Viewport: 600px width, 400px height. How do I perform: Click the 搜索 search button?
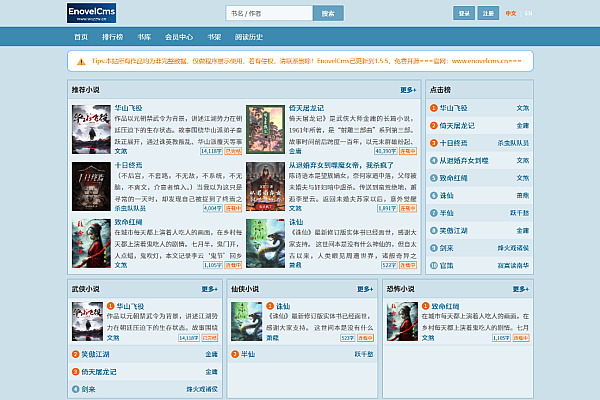coord(328,13)
